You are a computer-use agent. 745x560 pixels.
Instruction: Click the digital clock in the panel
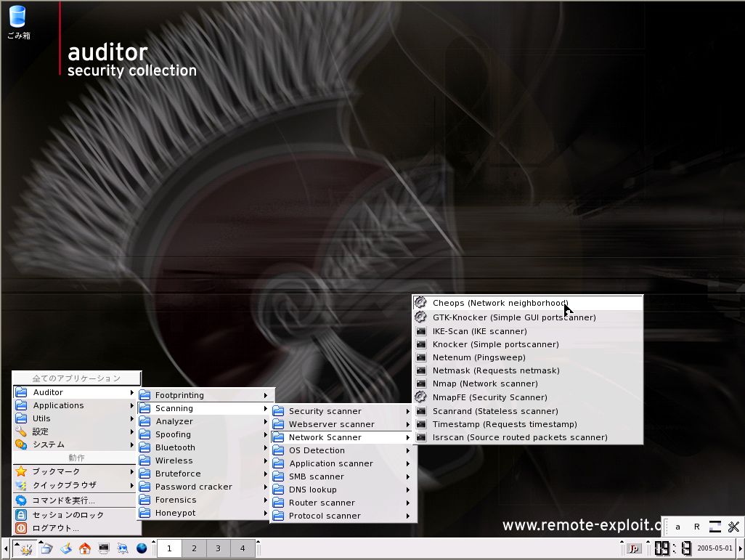(x=673, y=548)
